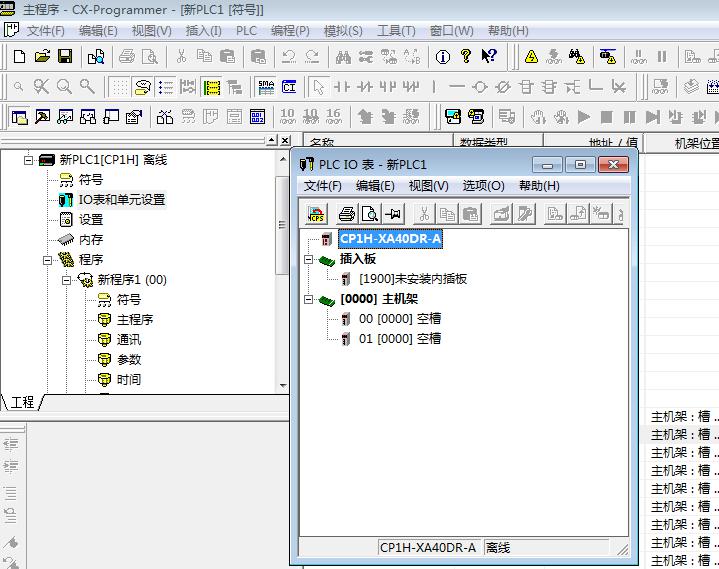Select slot 00 [0000] 空槽
The image size is (719, 569).
tap(400, 319)
